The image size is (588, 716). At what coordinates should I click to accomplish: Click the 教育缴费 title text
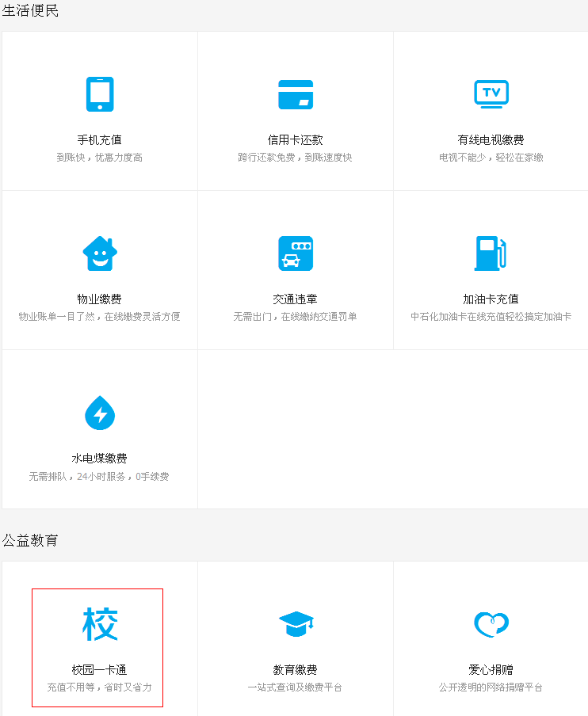296,670
